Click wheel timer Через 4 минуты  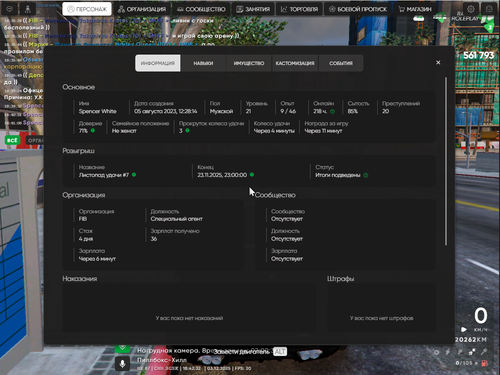[x=274, y=131]
